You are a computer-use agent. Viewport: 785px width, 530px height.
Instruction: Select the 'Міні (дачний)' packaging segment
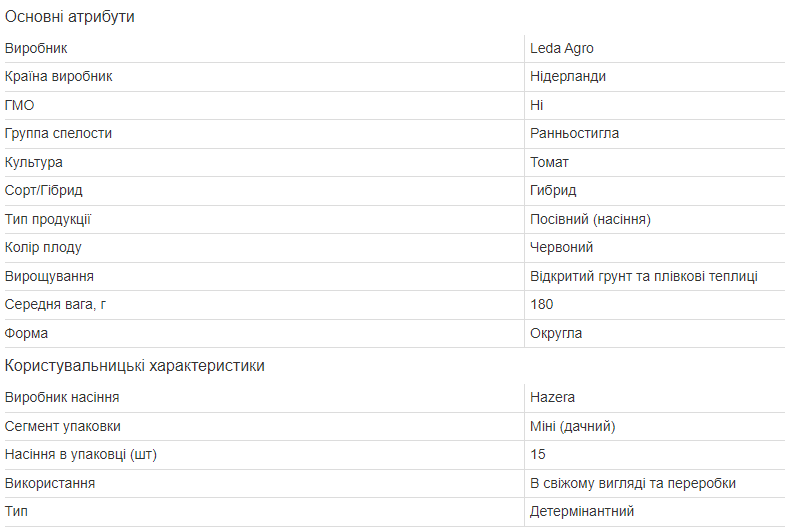(x=572, y=426)
